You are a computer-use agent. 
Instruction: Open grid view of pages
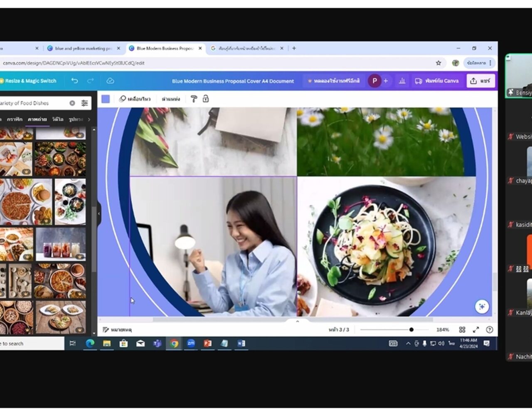(462, 330)
